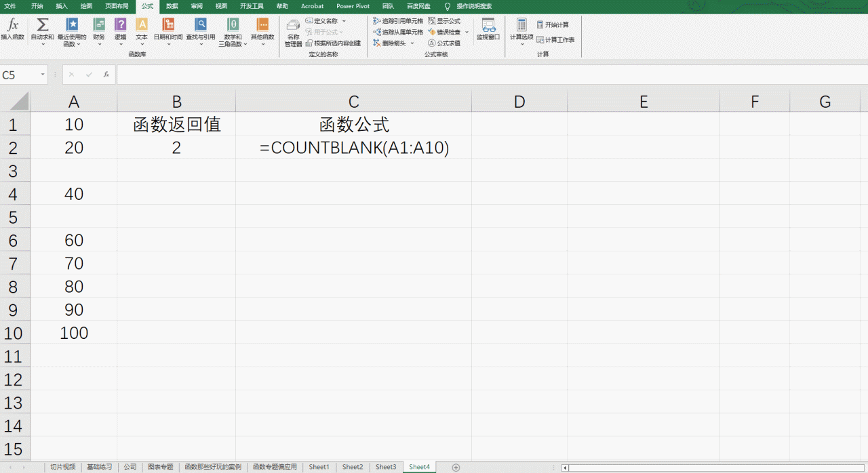Screen dimensions: 868x473
Task: Open the 图表专题 worksheet tab
Action: (161, 467)
